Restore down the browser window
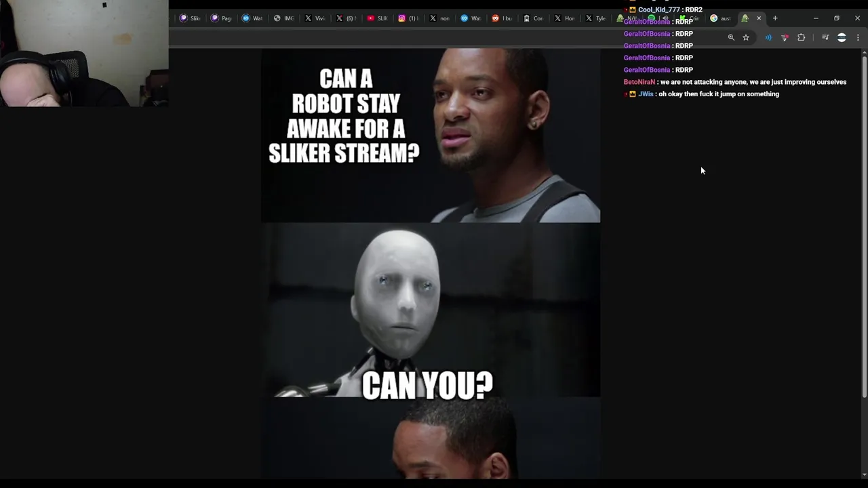Image resolution: width=868 pixels, height=488 pixels. [x=837, y=18]
